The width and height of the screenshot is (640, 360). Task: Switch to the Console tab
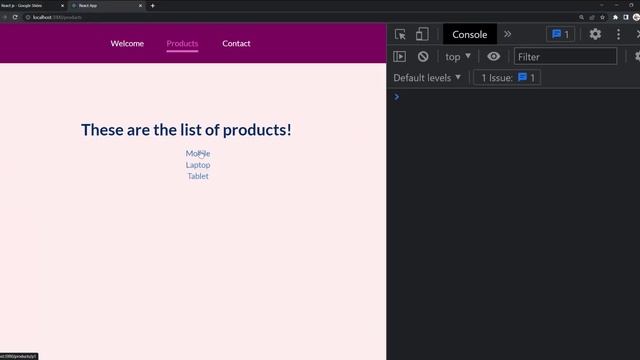click(469, 34)
